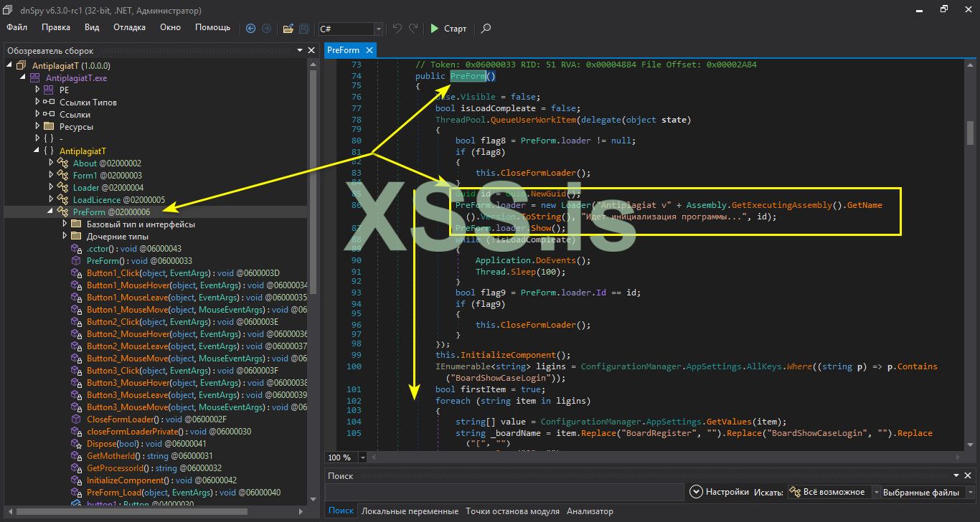Viewport: 980px width, 522px height.
Task: Click the open file folder icon
Action: point(288,29)
